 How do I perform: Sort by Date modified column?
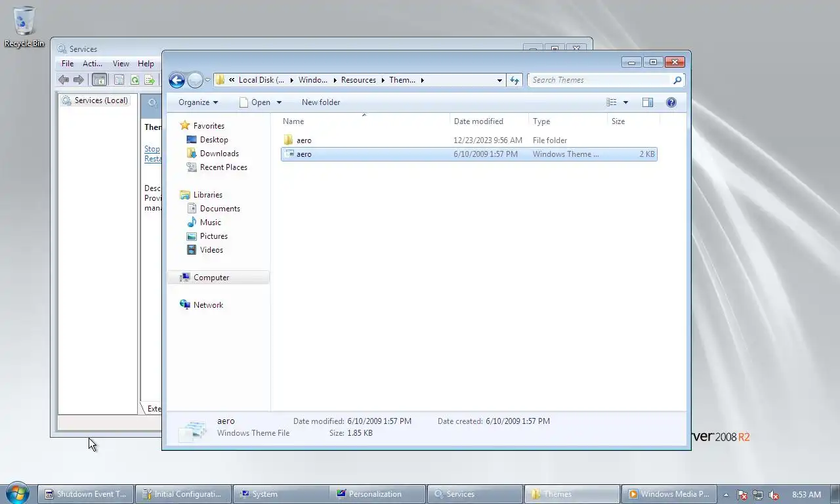pyautogui.click(x=490, y=121)
